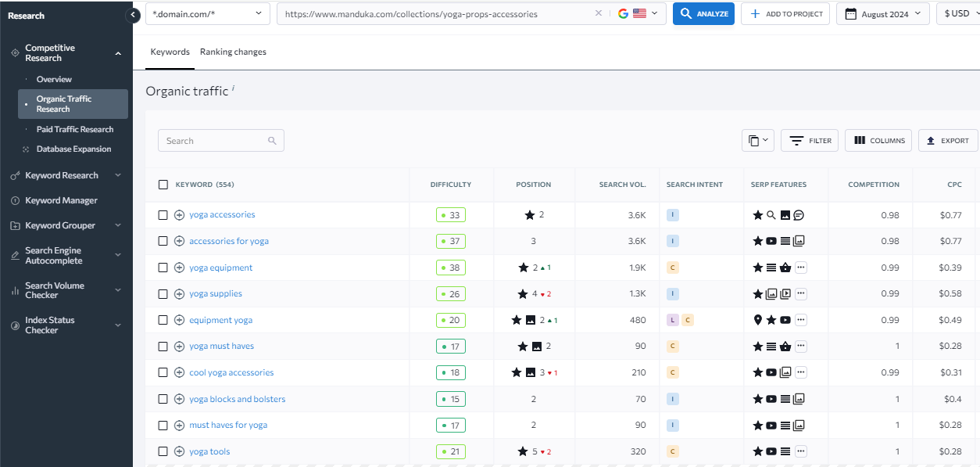Screen dimensions: 980x467
Task: Expand the Search Engine Autocomplete section
Action: pos(118,255)
